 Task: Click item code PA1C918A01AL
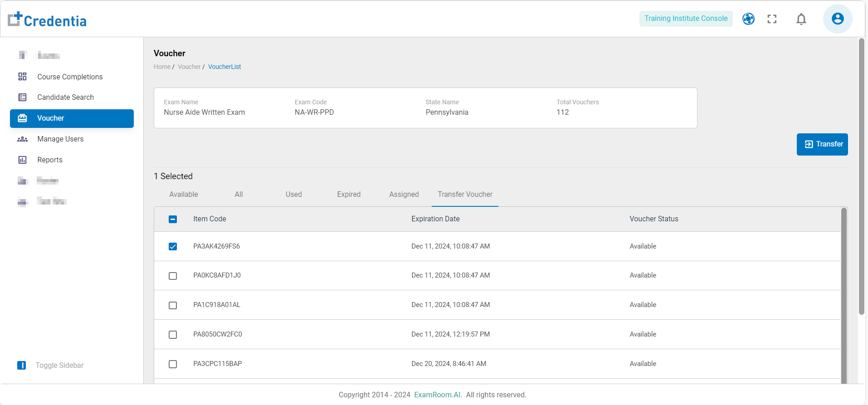[x=217, y=305]
